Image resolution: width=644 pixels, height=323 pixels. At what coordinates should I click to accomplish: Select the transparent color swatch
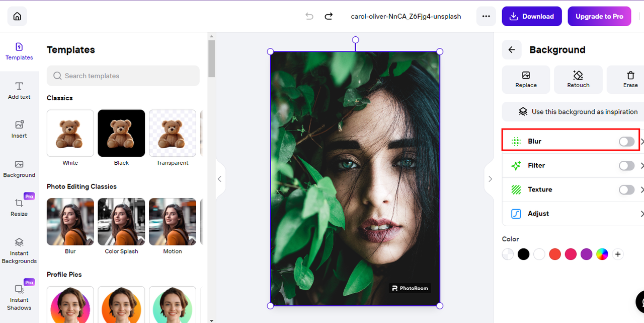pos(508,254)
